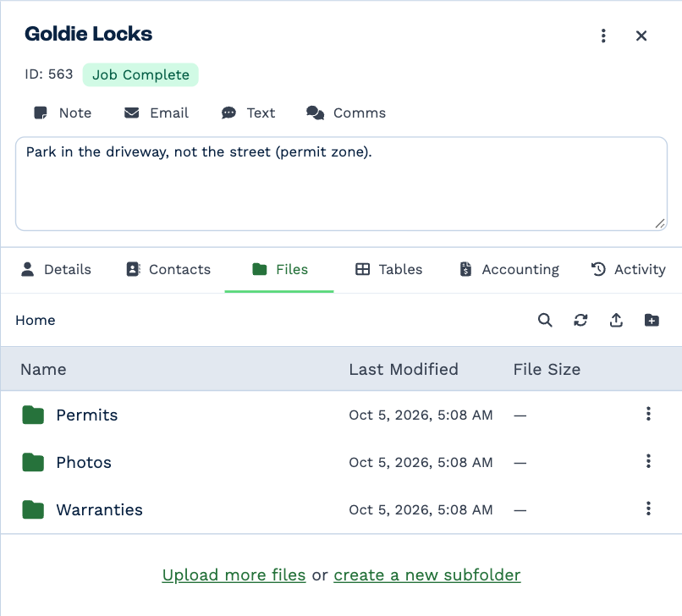Click the Upload more files link
682x616 pixels.
(x=234, y=575)
